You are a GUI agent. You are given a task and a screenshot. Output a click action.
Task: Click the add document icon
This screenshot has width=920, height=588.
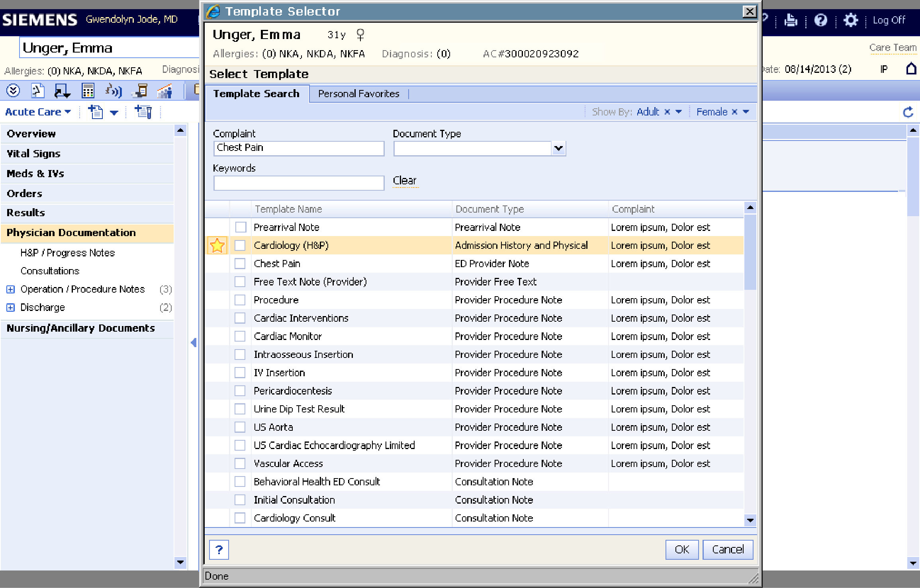[96, 112]
